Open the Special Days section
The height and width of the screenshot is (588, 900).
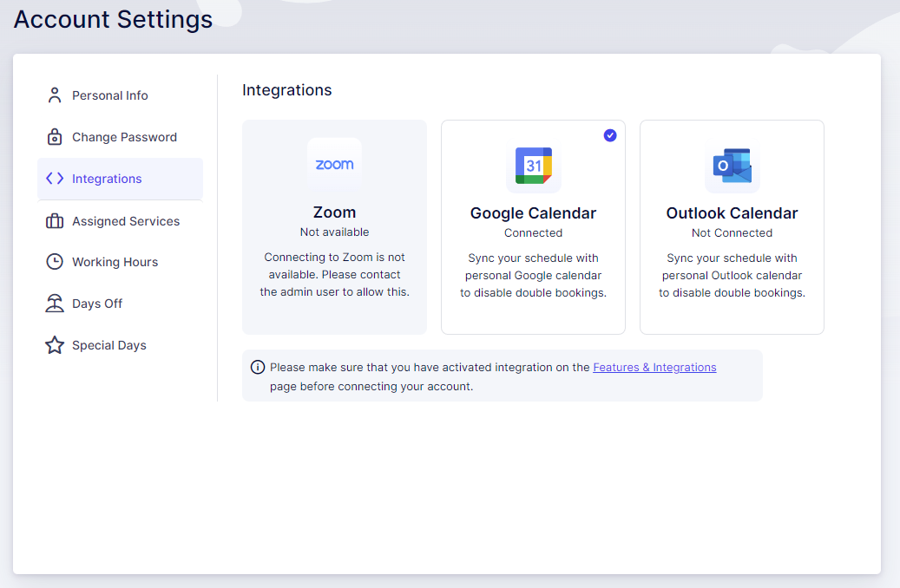coord(120,345)
